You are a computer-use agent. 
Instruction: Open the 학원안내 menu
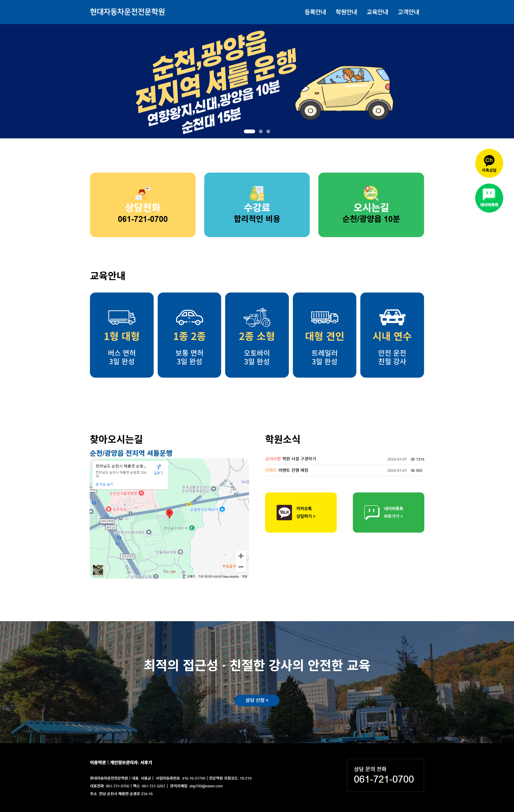tap(346, 12)
